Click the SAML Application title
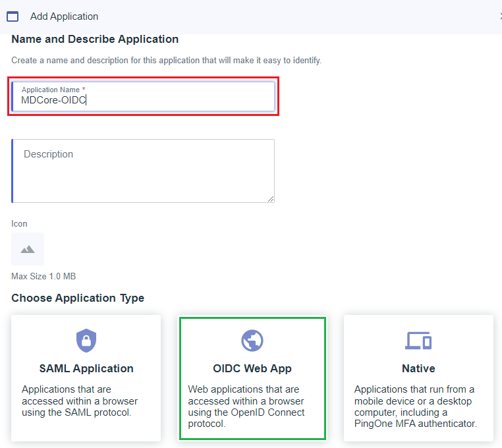The height and width of the screenshot is (448, 502). (86, 368)
